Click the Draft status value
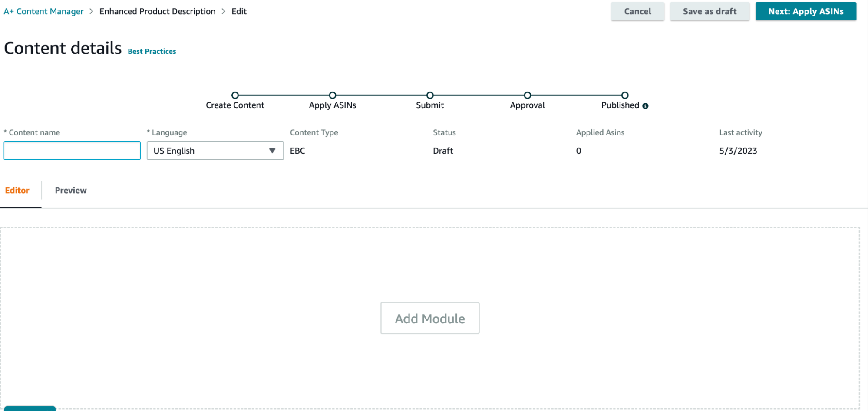The image size is (868, 411). (x=443, y=151)
